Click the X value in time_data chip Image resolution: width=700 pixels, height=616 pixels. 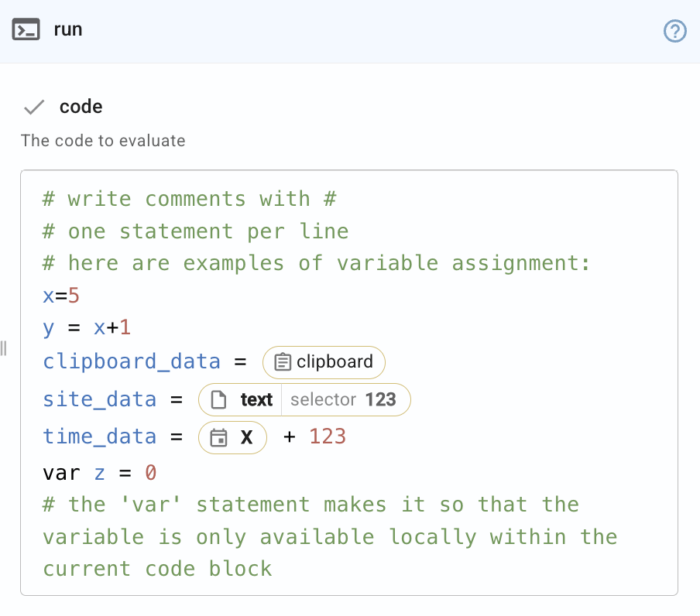click(x=246, y=437)
